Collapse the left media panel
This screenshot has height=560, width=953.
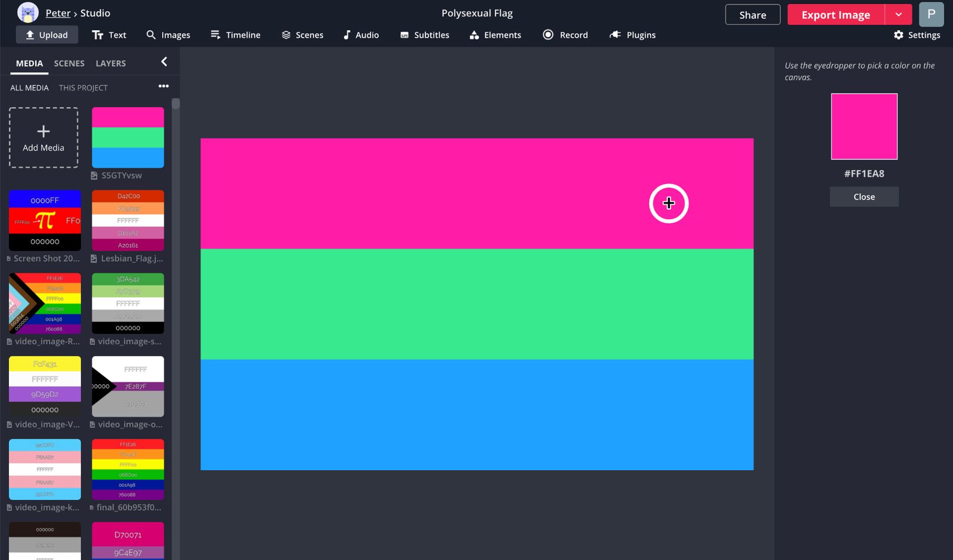click(x=164, y=62)
